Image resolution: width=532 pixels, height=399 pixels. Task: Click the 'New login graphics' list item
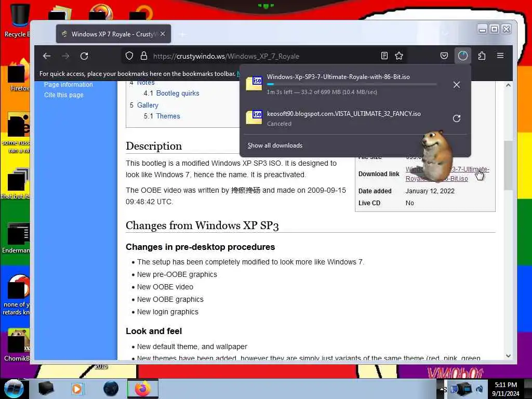(x=168, y=312)
